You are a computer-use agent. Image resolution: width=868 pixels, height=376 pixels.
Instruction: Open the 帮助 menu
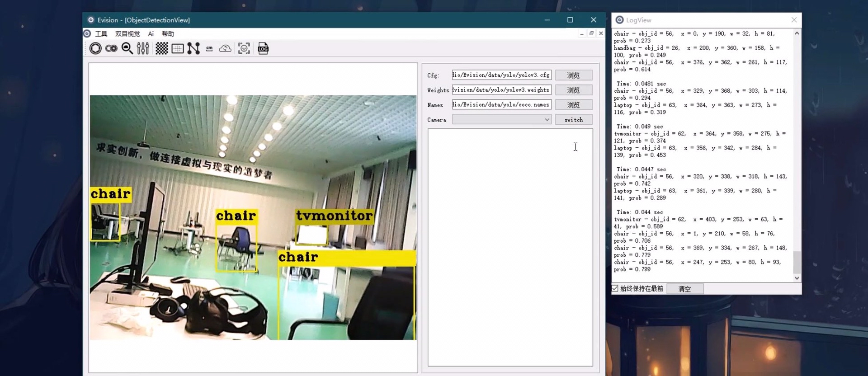click(168, 34)
